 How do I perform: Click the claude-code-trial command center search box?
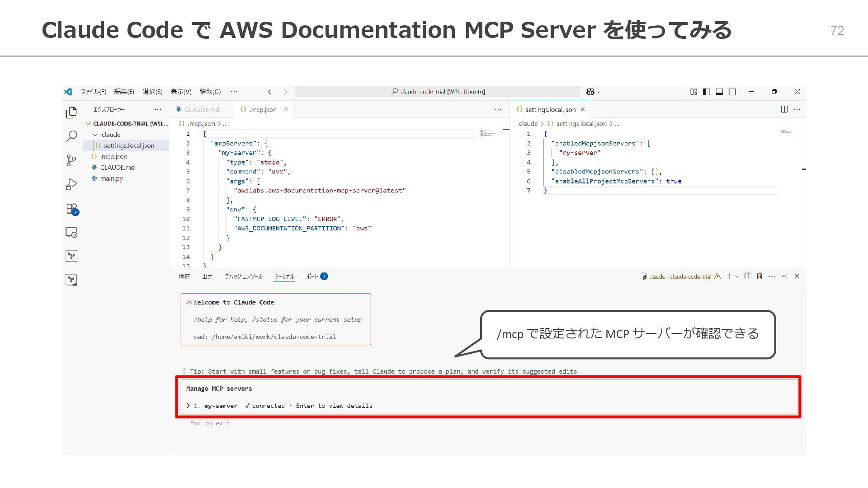point(437,92)
